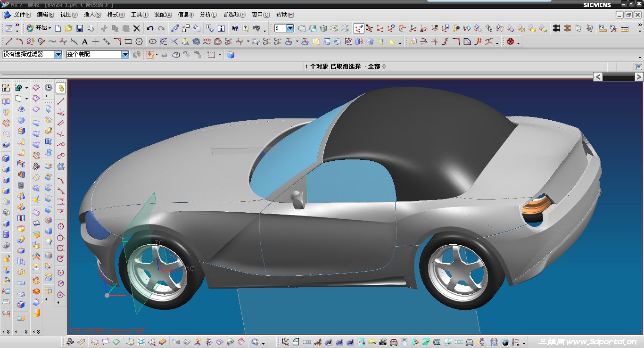Image resolution: width=644 pixels, height=348 pixels.
Task: Save the part with the floppy disk icon
Action: (x=80, y=28)
